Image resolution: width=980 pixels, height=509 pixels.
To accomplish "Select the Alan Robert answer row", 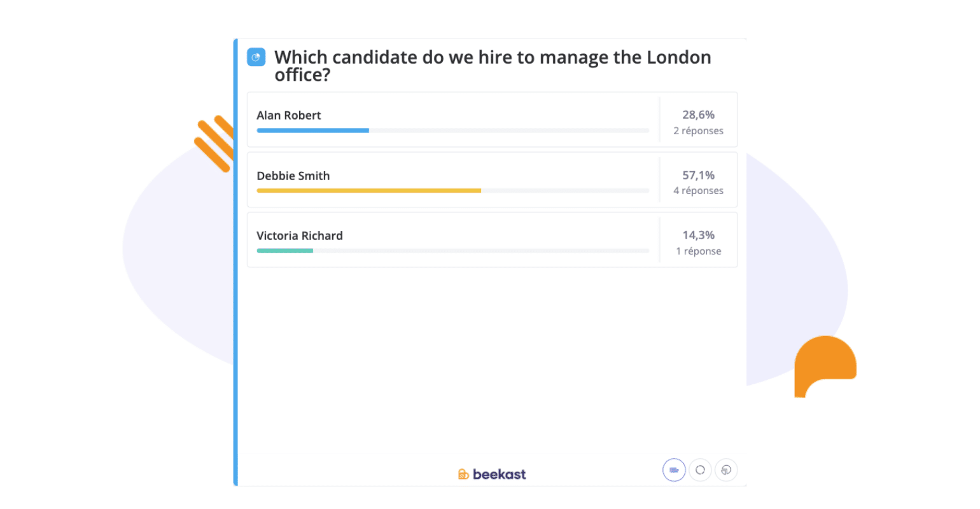I will tap(492, 120).
